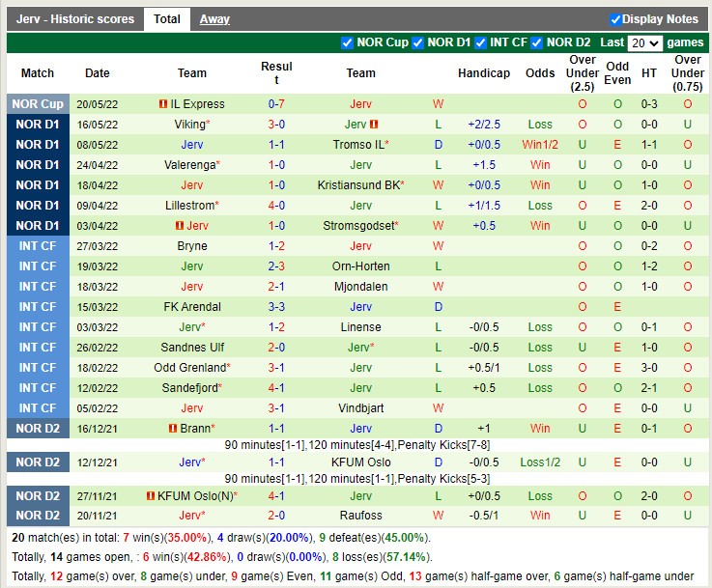Open the Tromso IL team link
Image resolution: width=712 pixels, height=588 pixels.
358,145
